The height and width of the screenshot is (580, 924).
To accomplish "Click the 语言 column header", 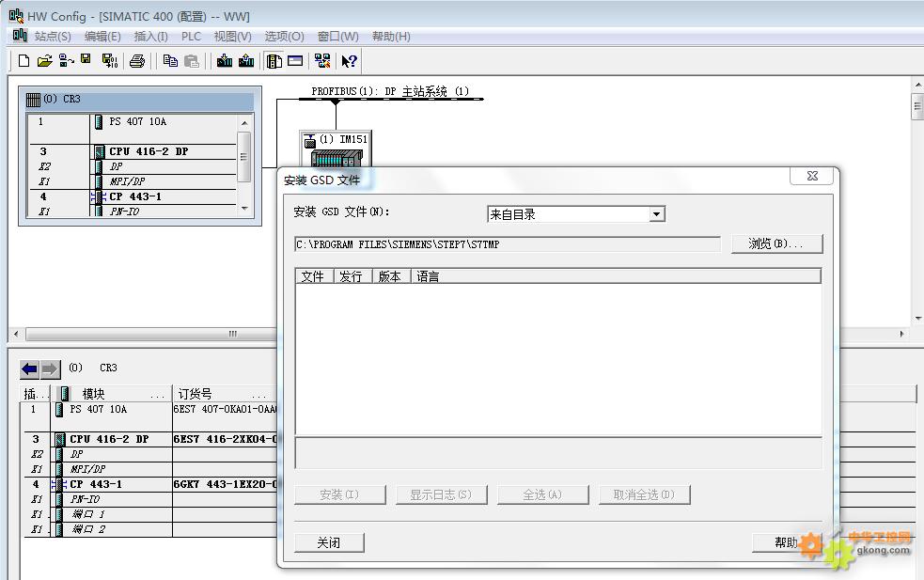I will pos(616,276).
